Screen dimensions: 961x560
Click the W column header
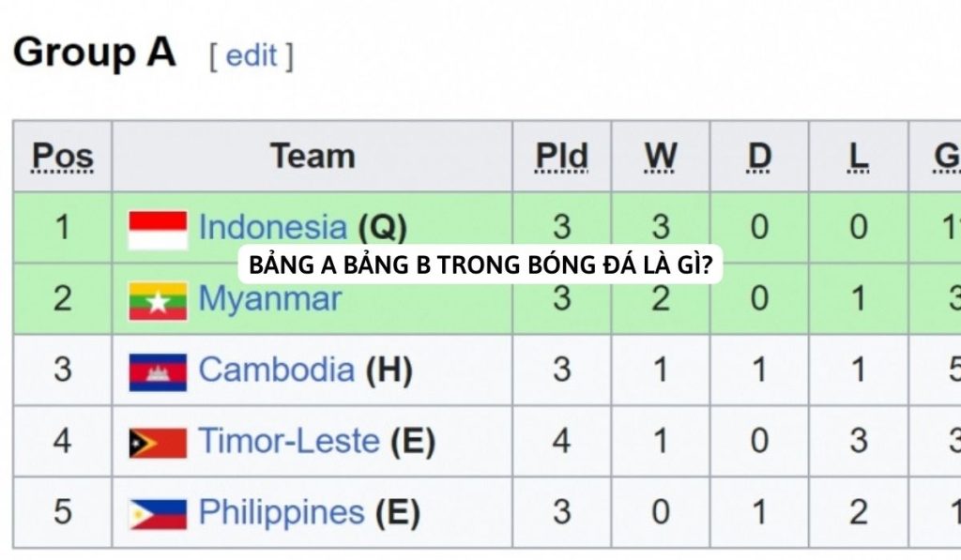tap(661, 157)
